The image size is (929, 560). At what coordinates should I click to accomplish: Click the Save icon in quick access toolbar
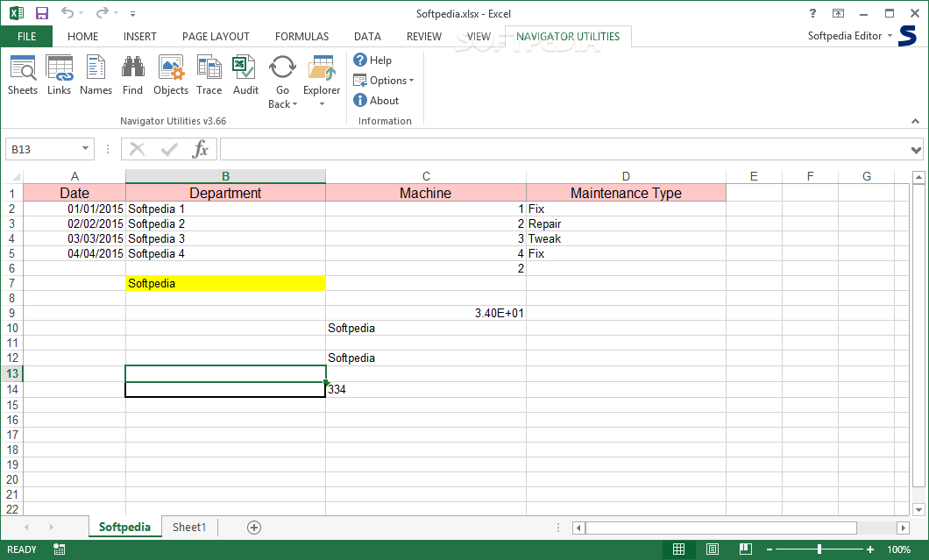[x=42, y=13]
